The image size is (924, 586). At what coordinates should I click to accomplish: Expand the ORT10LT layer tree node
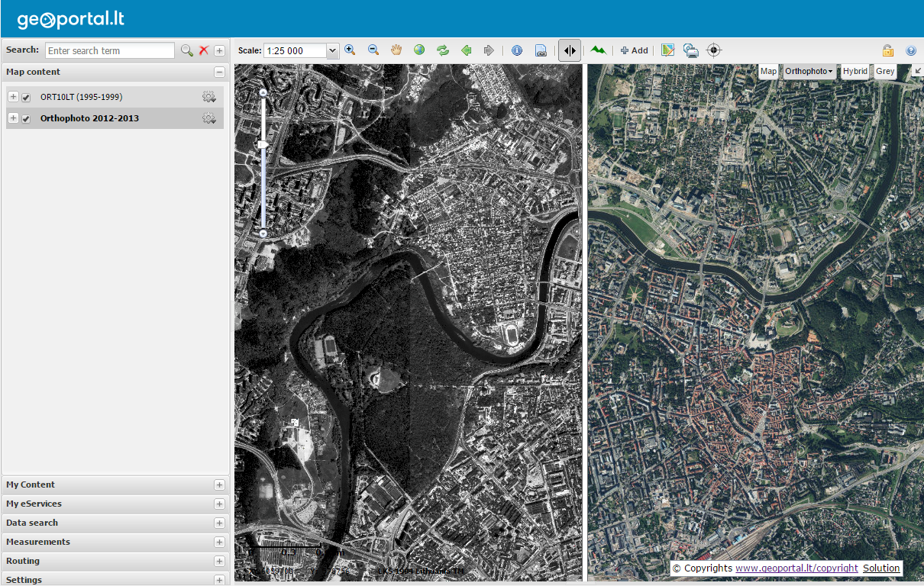pyautogui.click(x=13, y=97)
